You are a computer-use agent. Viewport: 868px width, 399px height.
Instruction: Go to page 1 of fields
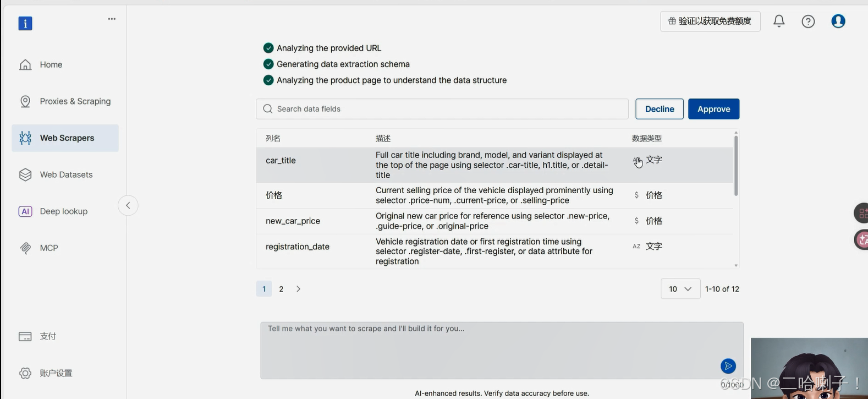coord(264,289)
